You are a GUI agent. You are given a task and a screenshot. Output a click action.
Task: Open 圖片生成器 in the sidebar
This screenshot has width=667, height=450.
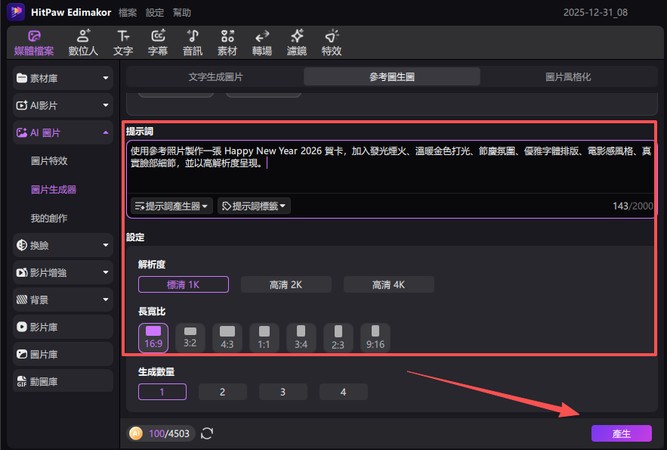click(x=54, y=189)
